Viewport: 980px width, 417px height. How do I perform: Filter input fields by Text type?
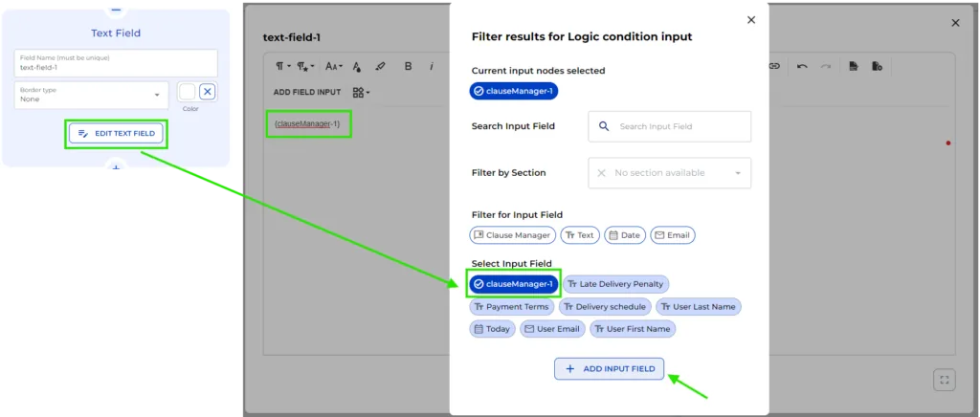click(x=580, y=235)
